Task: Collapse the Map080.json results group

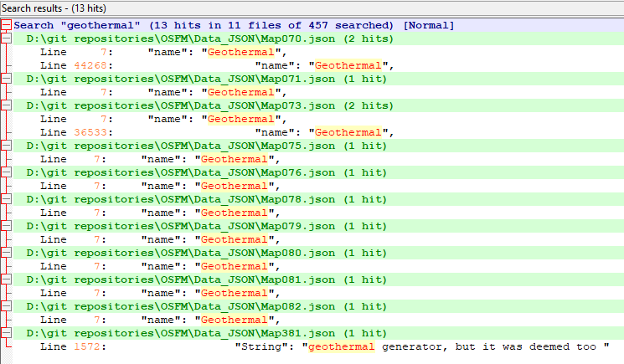Action: [5, 253]
